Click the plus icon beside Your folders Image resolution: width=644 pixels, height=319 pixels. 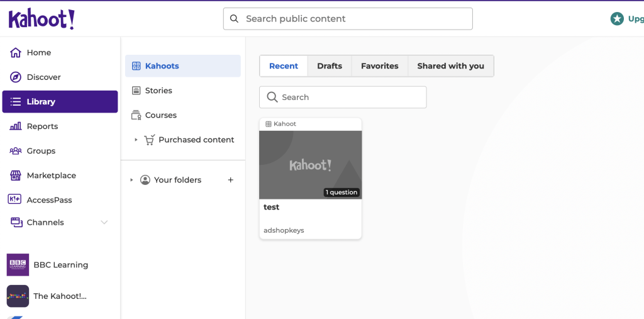[x=230, y=180]
